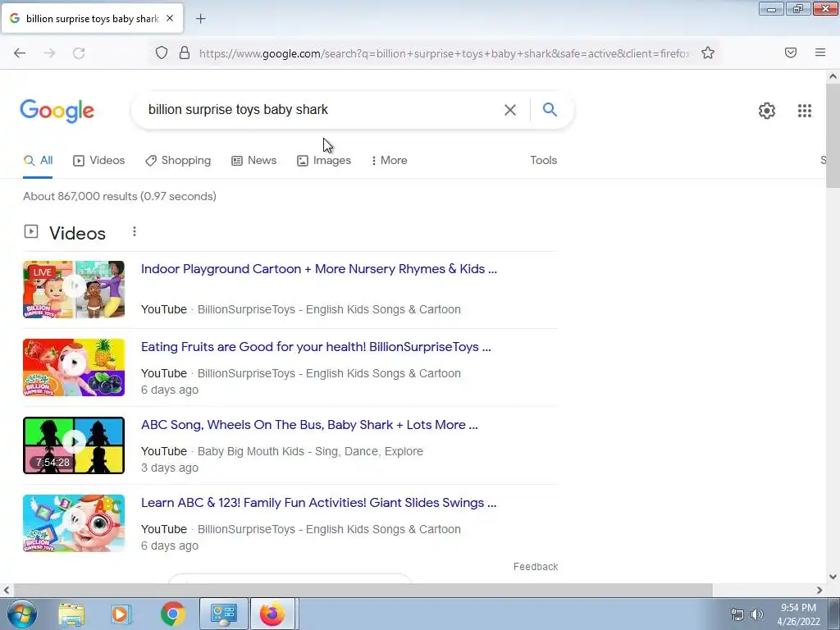Play the Eating Fruits video thumbnail
The width and height of the screenshot is (840, 630).
pyautogui.click(x=74, y=367)
